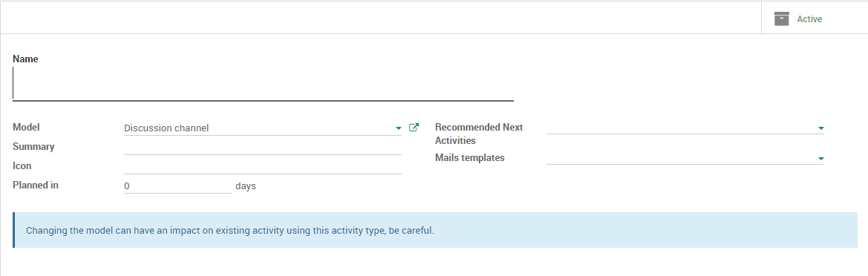Viewport: 868px width, 276px height.
Task: Click the Recommended Next Activities label
Action: (479, 134)
